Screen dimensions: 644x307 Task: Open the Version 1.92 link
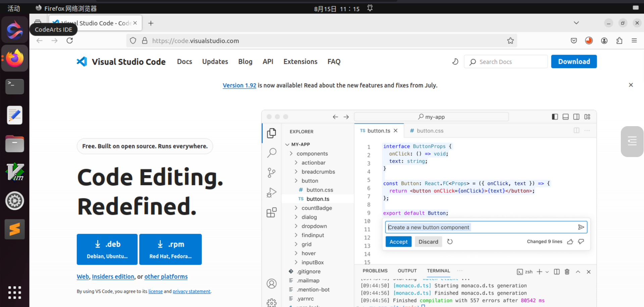pos(239,85)
